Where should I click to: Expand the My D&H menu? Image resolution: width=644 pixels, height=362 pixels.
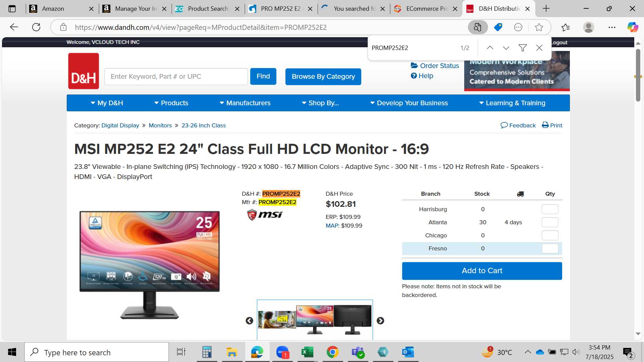[x=107, y=103]
